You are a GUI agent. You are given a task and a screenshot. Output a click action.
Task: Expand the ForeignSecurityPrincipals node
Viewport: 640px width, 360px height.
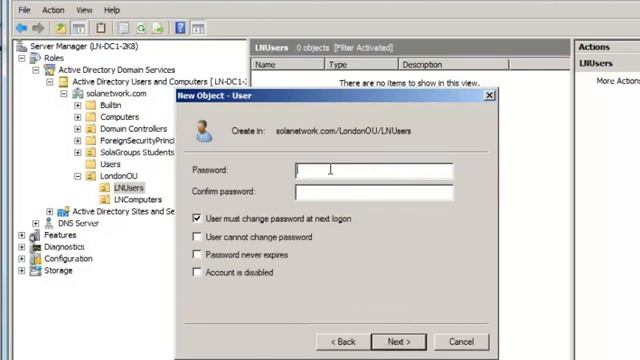78,141
